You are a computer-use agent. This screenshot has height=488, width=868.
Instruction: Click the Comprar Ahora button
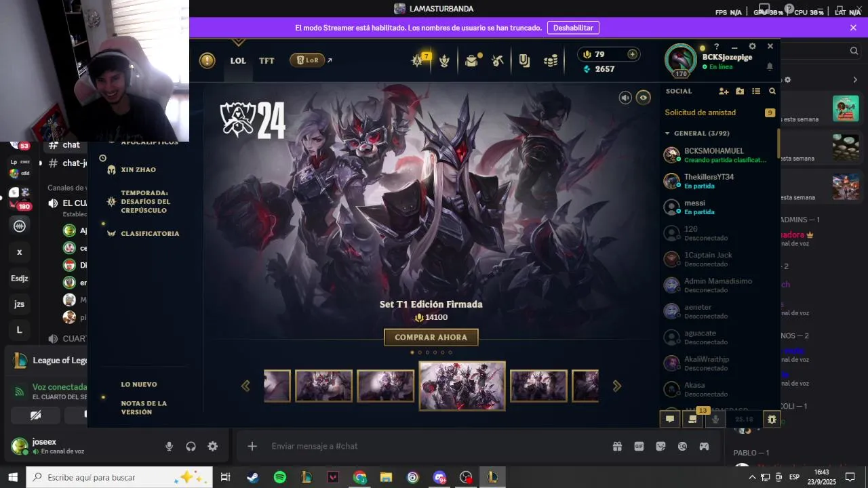pyautogui.click(x=431, y=337)
